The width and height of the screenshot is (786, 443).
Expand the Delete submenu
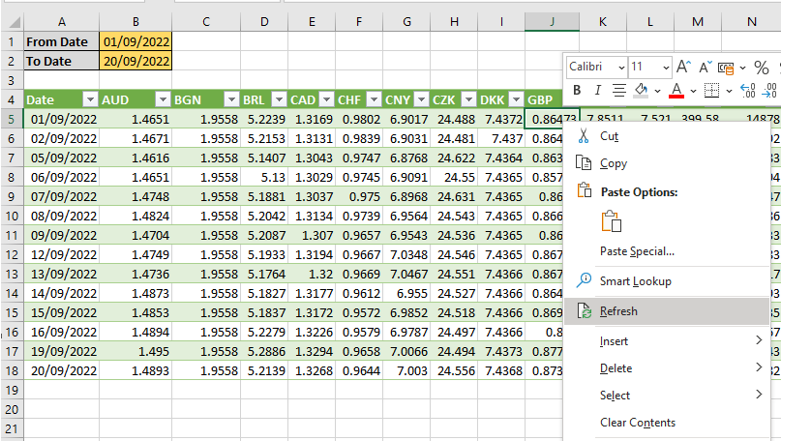(x=667, y=368)
